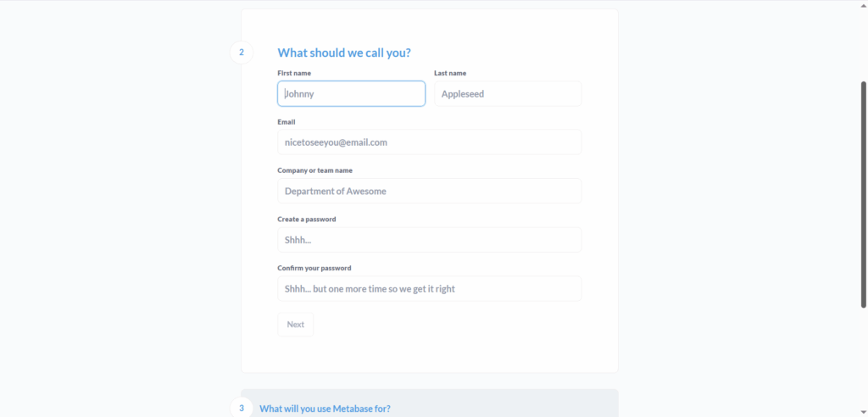This screenshot has height=417, width=868.
Task: Focus the Create a password field
Action: point(429,240)
